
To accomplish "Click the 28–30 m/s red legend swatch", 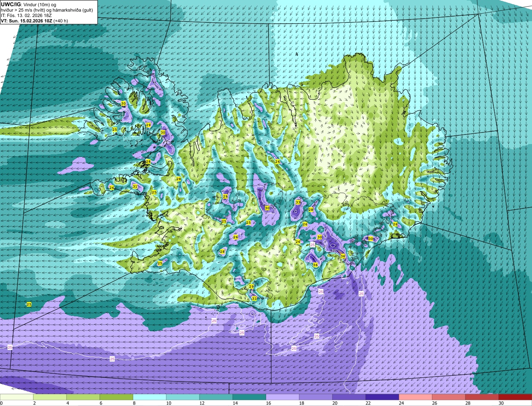I will (482, 397).
